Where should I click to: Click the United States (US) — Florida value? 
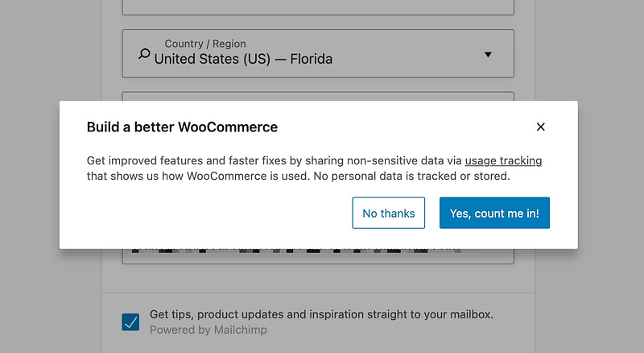[243, 59]
